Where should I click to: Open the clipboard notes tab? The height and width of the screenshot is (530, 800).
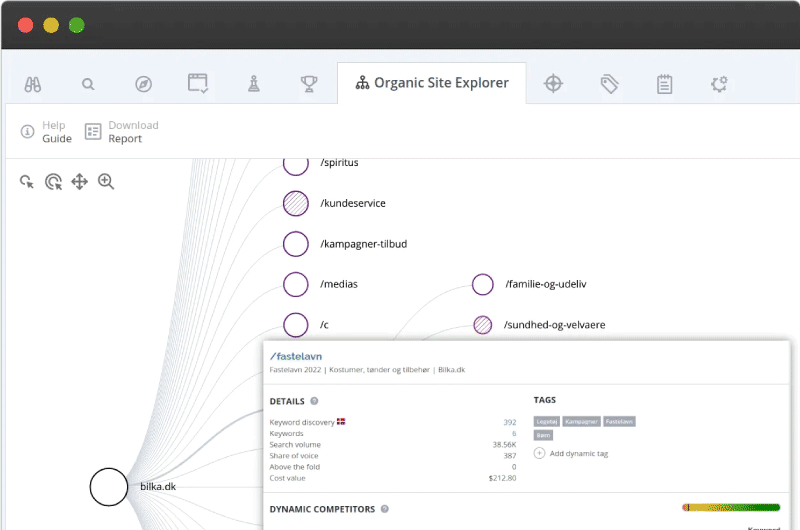click(x=664, y=84)
